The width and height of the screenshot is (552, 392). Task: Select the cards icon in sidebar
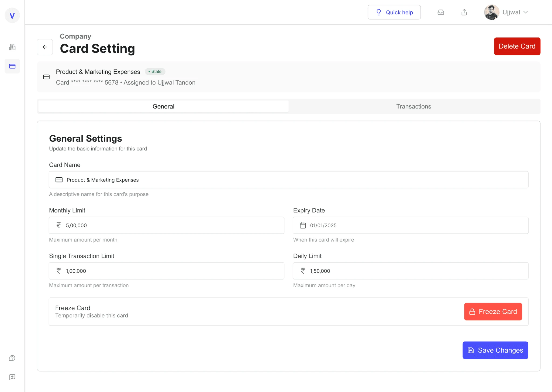click(12, 66)
